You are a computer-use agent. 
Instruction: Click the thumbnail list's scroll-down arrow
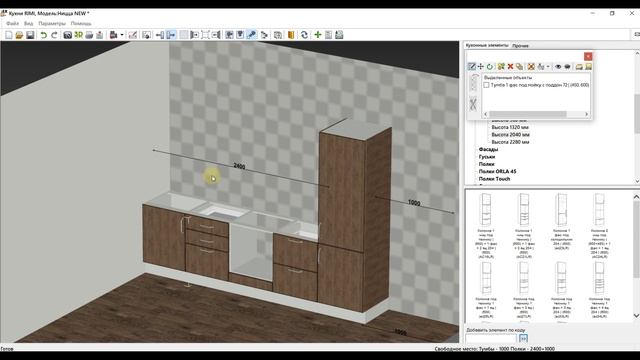[x=636, y=316]
